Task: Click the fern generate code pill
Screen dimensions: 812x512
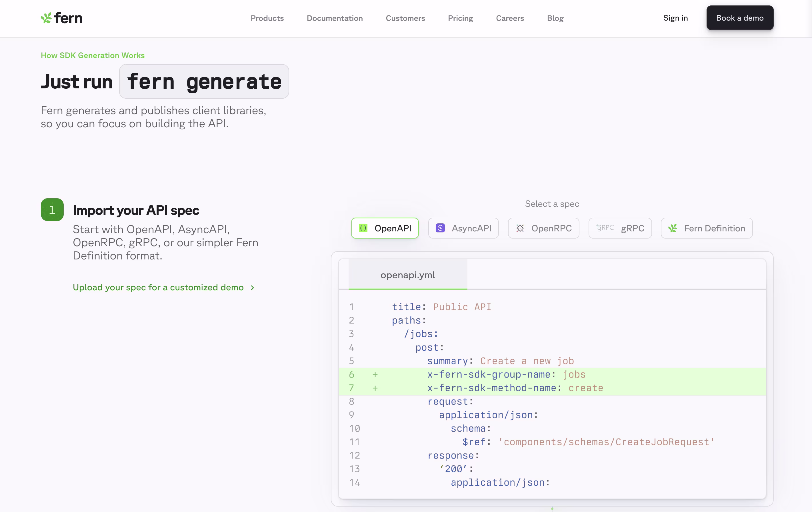Action: [x=204, y=81]
